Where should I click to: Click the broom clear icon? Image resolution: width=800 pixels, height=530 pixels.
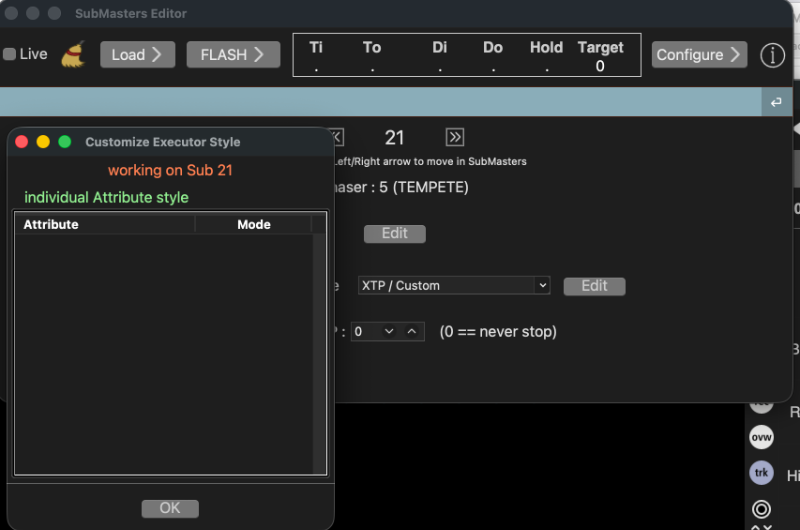73,55
